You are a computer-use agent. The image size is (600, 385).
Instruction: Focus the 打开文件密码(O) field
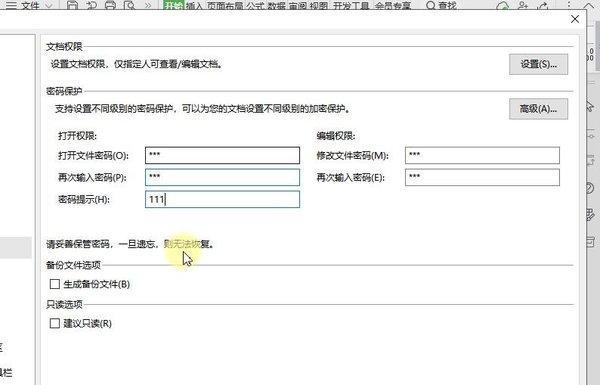click(222, 155)
